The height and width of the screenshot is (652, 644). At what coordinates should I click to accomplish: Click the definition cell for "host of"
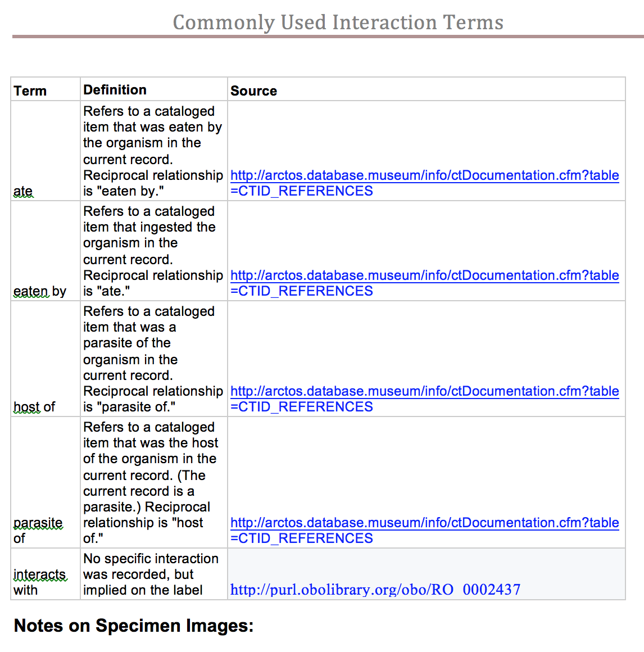153,359
